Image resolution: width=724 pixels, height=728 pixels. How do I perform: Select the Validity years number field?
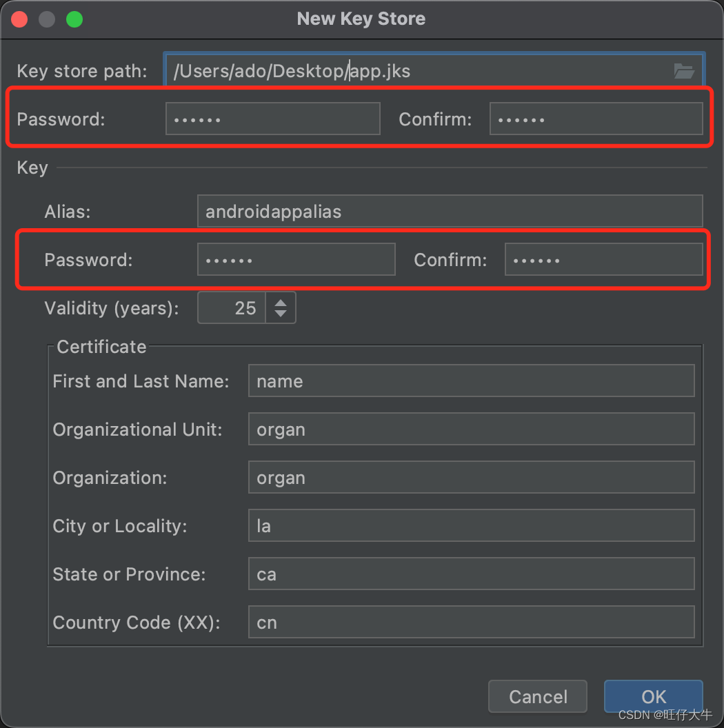[x=232, y=308]
